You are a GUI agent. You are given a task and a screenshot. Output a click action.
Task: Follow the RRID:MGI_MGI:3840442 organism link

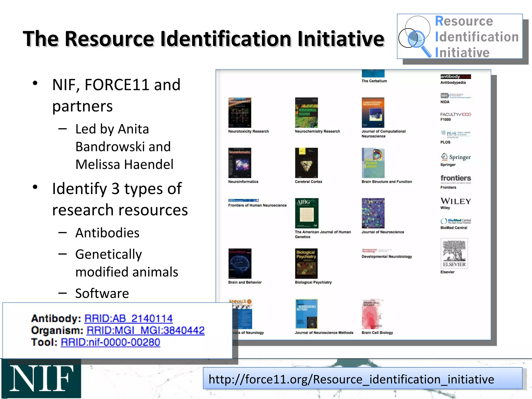point(145,330)
